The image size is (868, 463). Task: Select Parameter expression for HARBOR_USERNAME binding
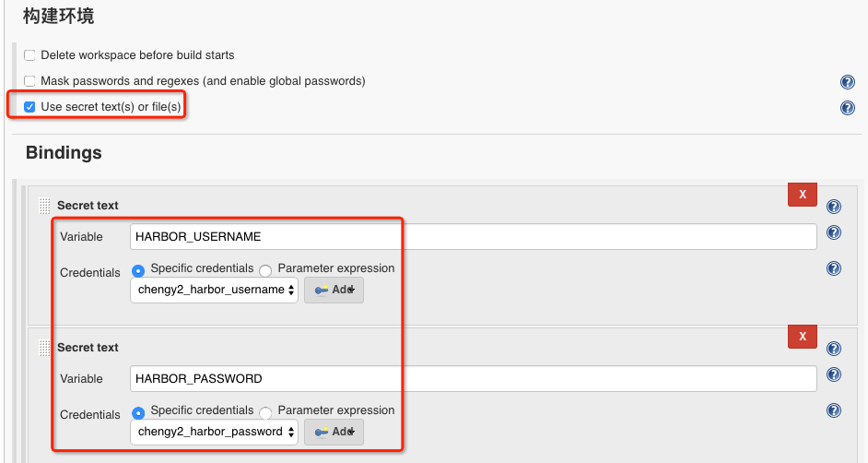click(x=265, y=270)
